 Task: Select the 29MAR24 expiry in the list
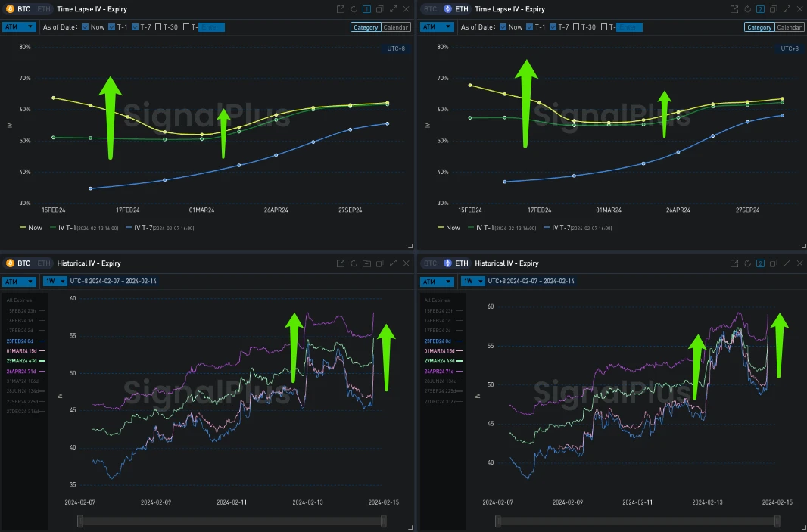point(23,360)
